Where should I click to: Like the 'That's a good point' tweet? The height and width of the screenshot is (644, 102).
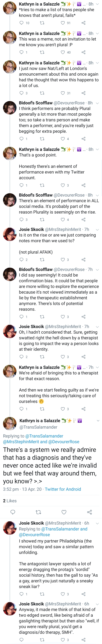point(63,185)
